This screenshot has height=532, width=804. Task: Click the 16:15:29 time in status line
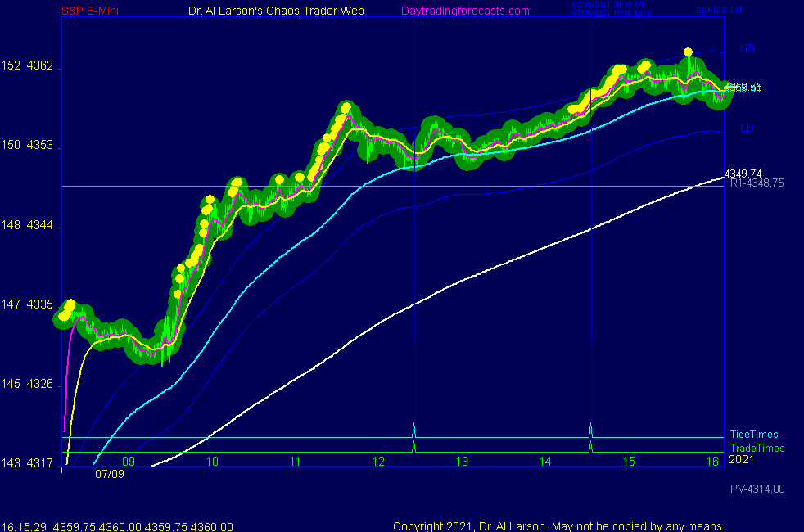24,527
